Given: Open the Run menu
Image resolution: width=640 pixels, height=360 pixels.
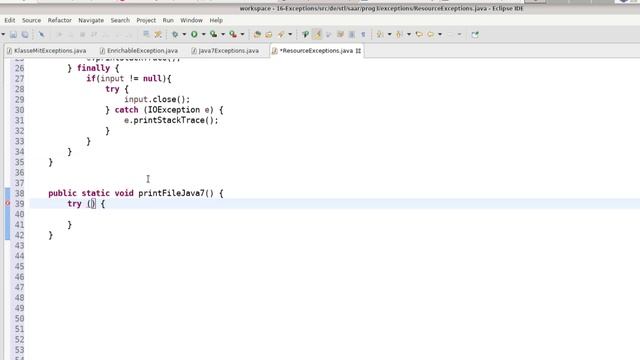Looking at the screenshot, I should pyautogui.click(x=168, y=20).
